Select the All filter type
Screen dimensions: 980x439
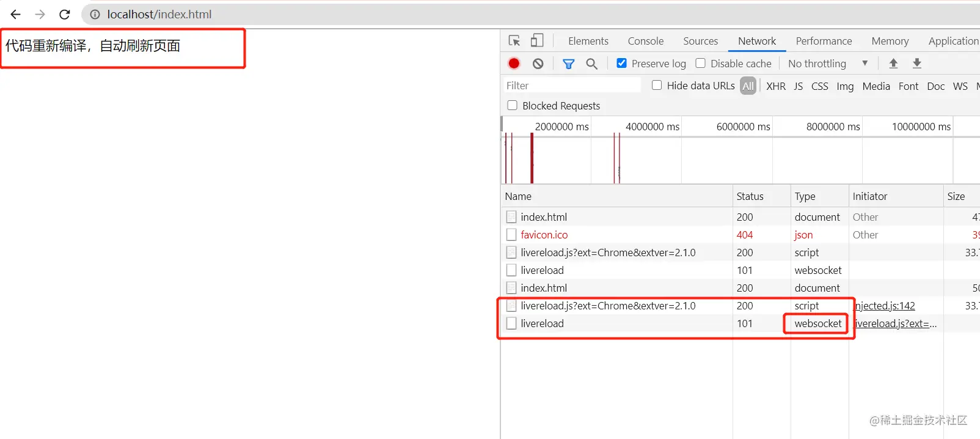[x=748, y=86]
